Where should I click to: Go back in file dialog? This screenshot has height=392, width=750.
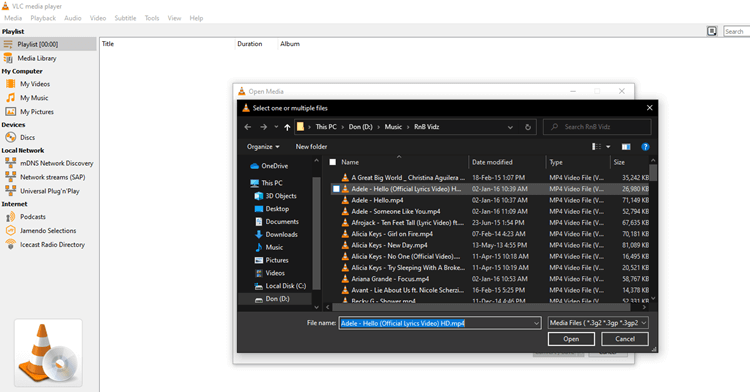[x=247, y=127]
